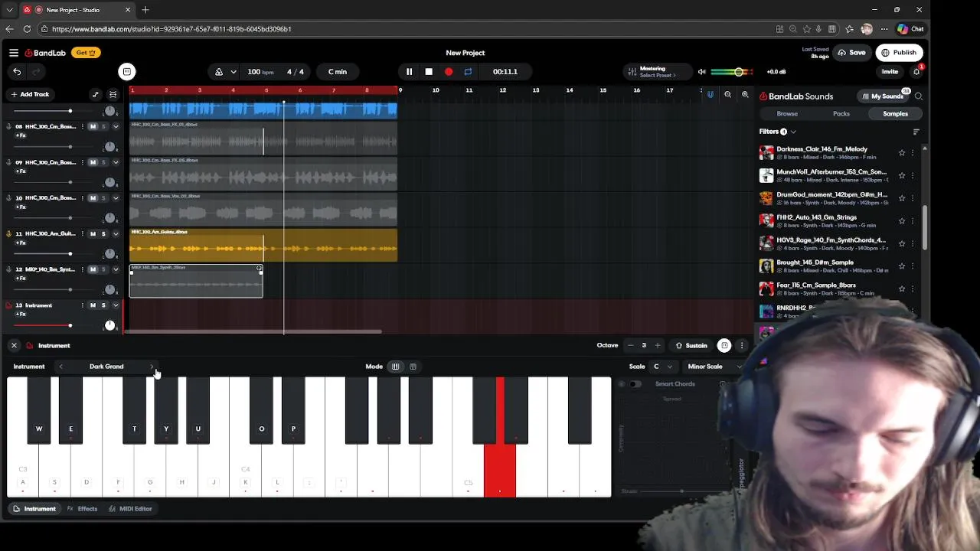Expand track 11 options chevron
The image size is (980, 551).
click(116, 234)
